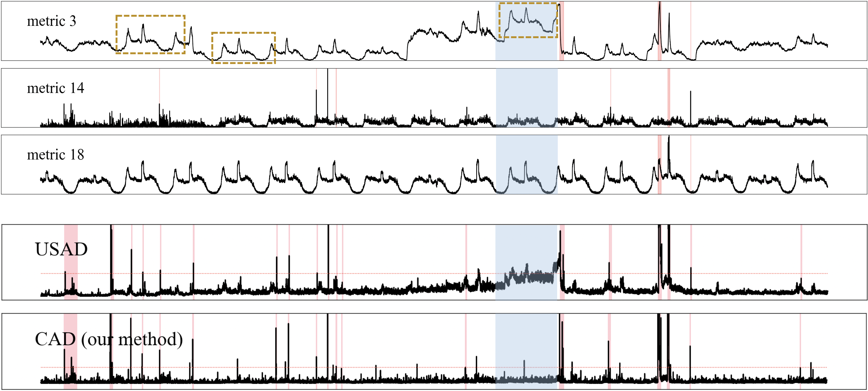Screen dimensions: 868x391
Task: Click the red dotted threshold line in USAD
Action: [371, 274]
